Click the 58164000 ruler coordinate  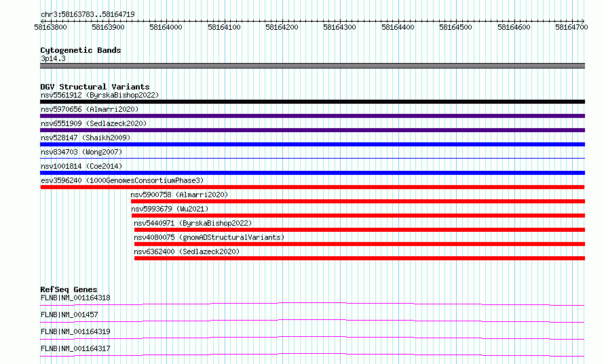tap(166, 27)
